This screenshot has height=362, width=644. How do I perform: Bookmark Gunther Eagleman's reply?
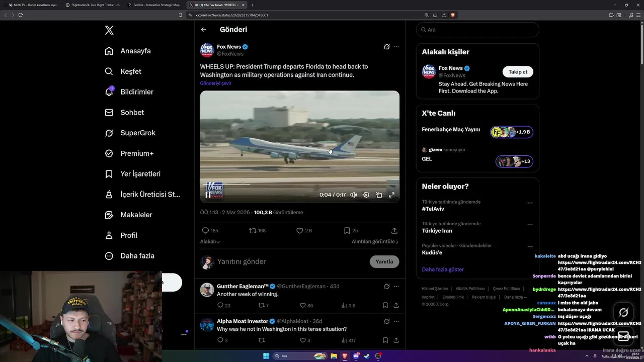385,306
